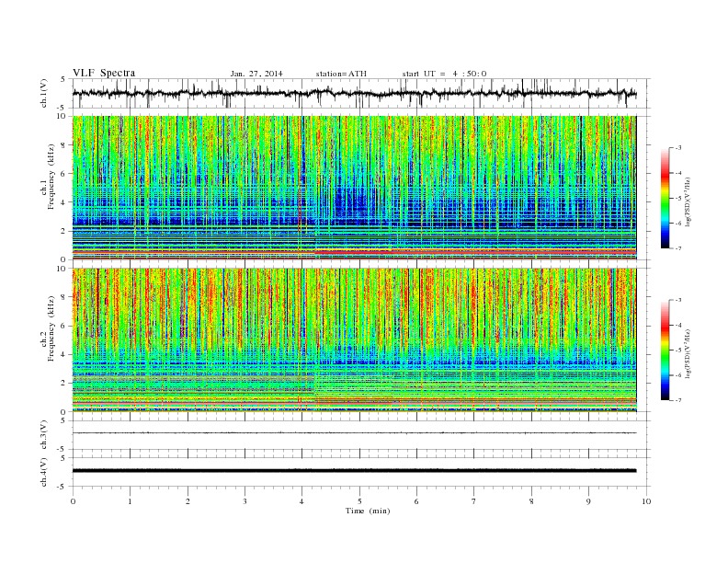
Task: Click the ch.1 voltage waveform trace panel
Action: (361, 93)
